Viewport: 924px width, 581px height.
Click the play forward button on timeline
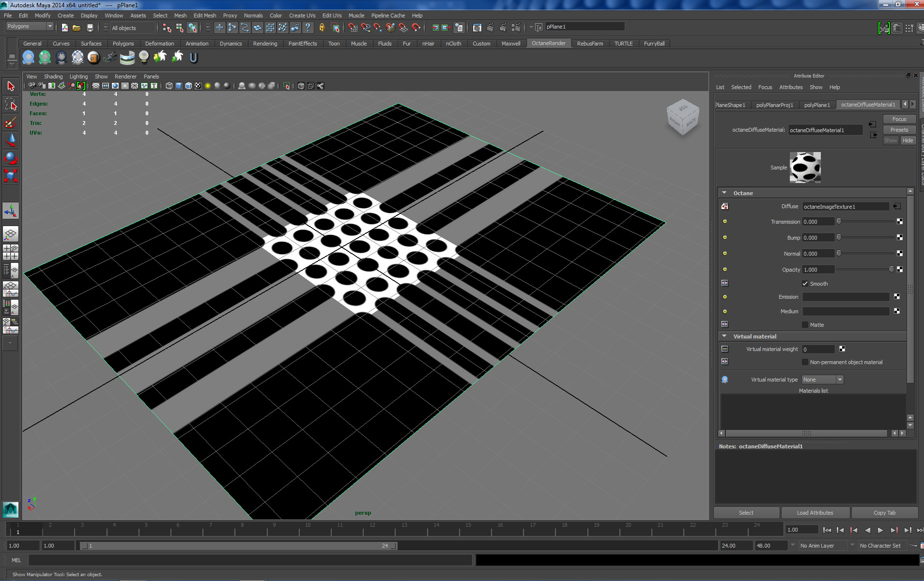pos(880,530)
